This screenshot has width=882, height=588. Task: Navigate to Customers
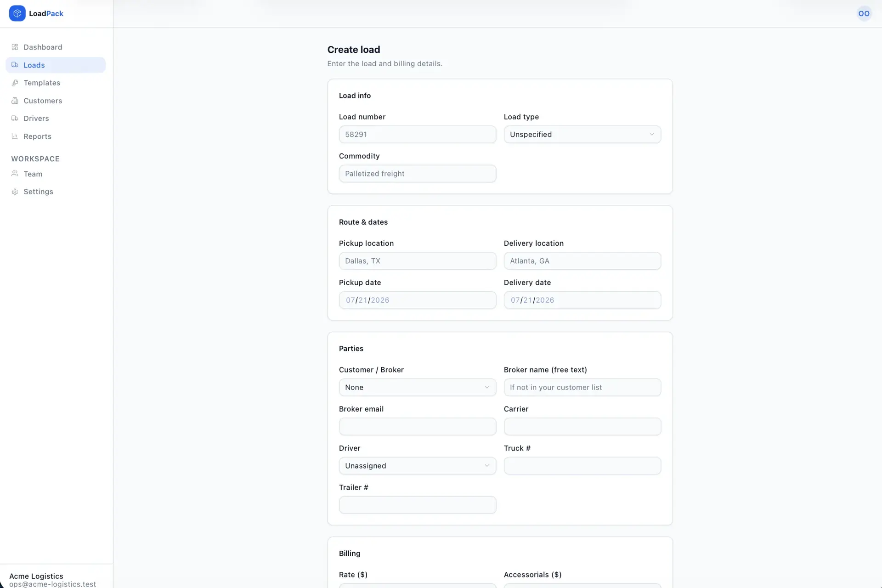tap(56, 101)
